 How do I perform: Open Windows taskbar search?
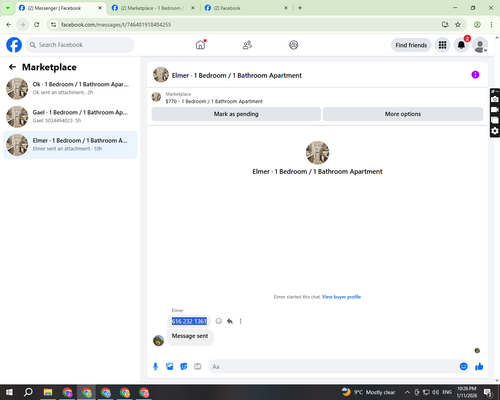tap(28, 392)
